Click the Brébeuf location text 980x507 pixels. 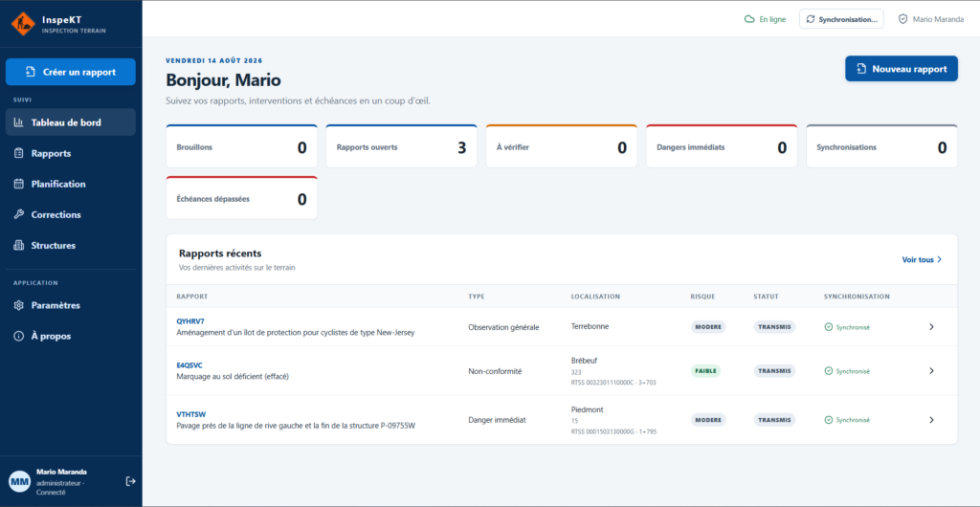(x=584, y=361)
